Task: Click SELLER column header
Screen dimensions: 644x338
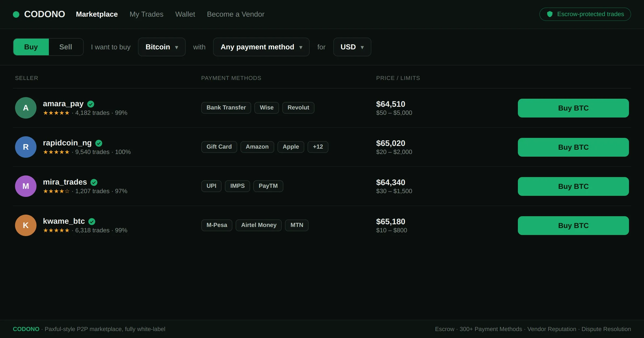Action: coord(27,78)
